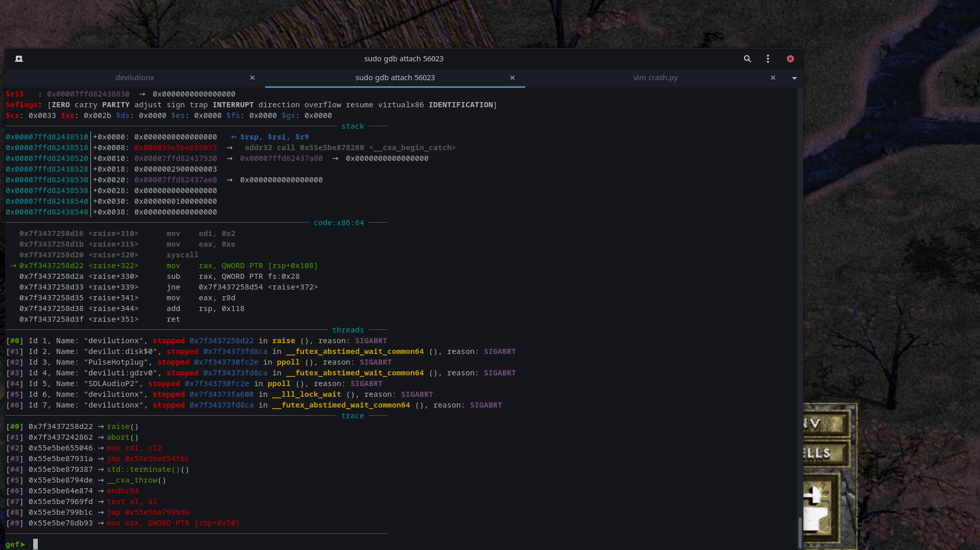This screenshot has height=550, width=980.
Task: Click the 'trace' section header
Action: point(353,416)
